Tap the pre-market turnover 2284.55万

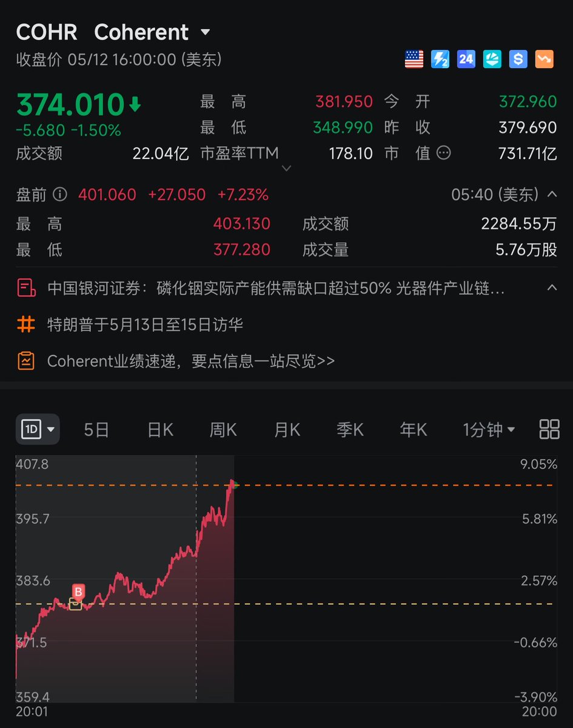518,224
